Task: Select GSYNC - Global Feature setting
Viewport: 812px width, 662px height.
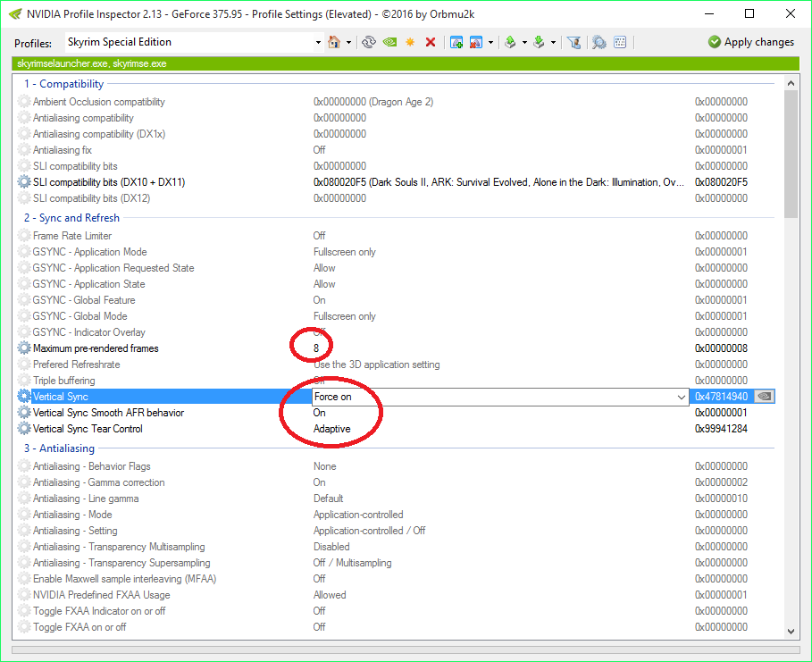Action: (84, 300)
